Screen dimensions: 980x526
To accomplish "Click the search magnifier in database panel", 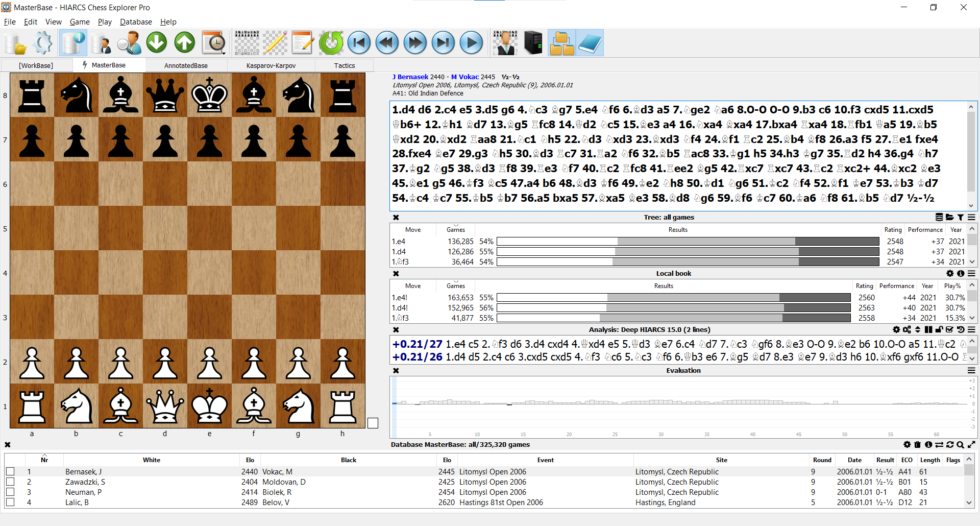I will click(960, 445).
